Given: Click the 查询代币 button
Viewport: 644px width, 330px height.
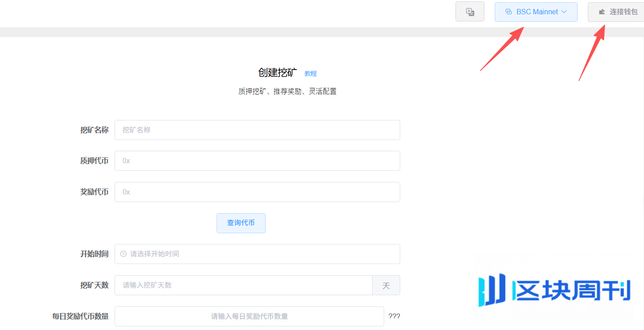Looking at the screenshot, I should 241,223.
